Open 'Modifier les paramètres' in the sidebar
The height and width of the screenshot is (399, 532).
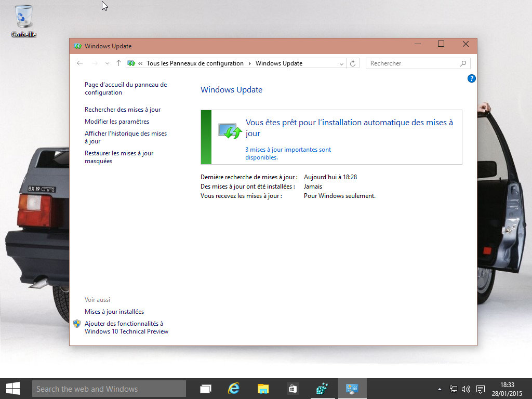117,122
